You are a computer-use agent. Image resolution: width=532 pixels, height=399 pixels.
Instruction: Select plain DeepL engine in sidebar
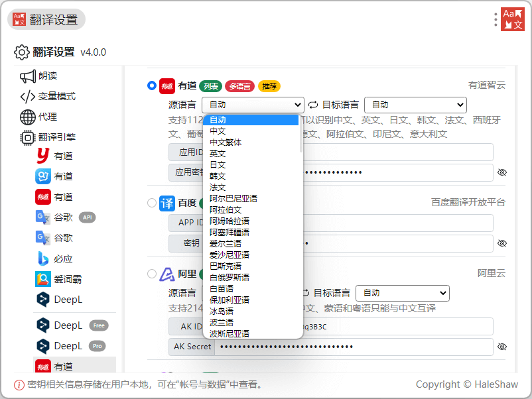coord(59,300)
